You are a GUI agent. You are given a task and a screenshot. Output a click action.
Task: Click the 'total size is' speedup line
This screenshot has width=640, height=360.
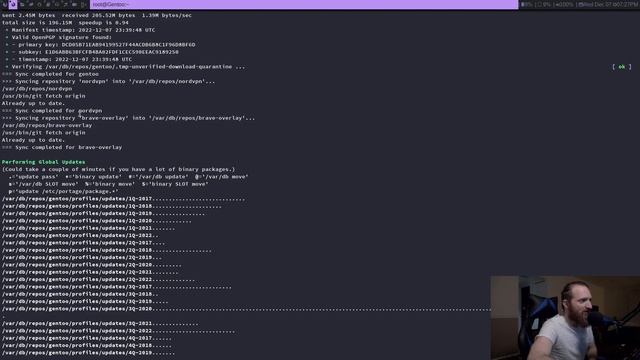click(65, 22)
